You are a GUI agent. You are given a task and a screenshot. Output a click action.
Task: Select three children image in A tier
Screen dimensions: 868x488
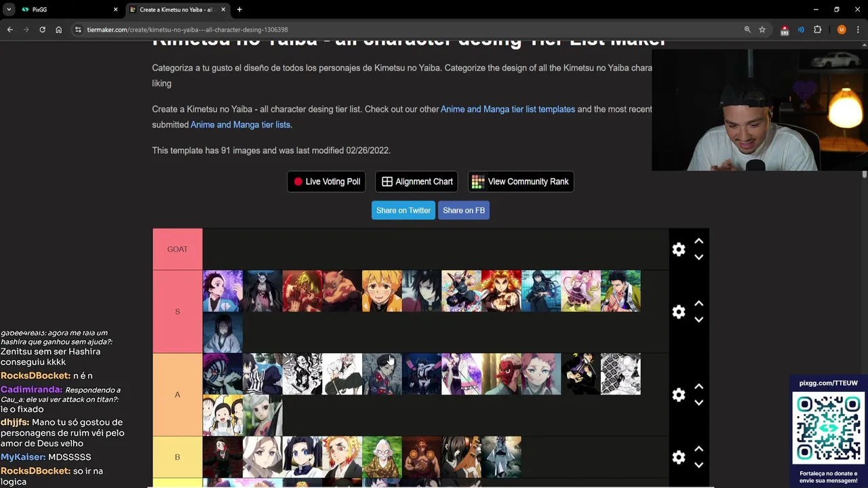click(x=222, y=415)
